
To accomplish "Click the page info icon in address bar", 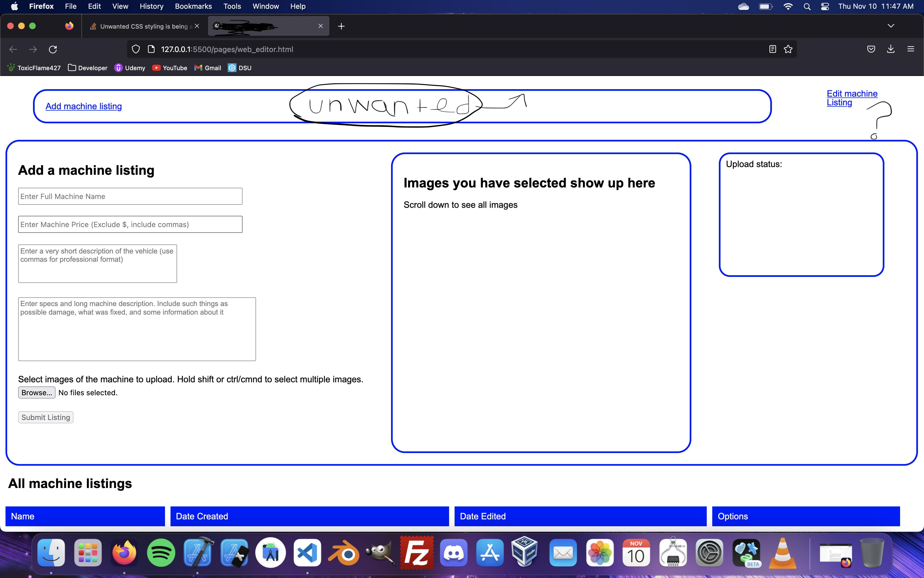I will tap(151, 49).
